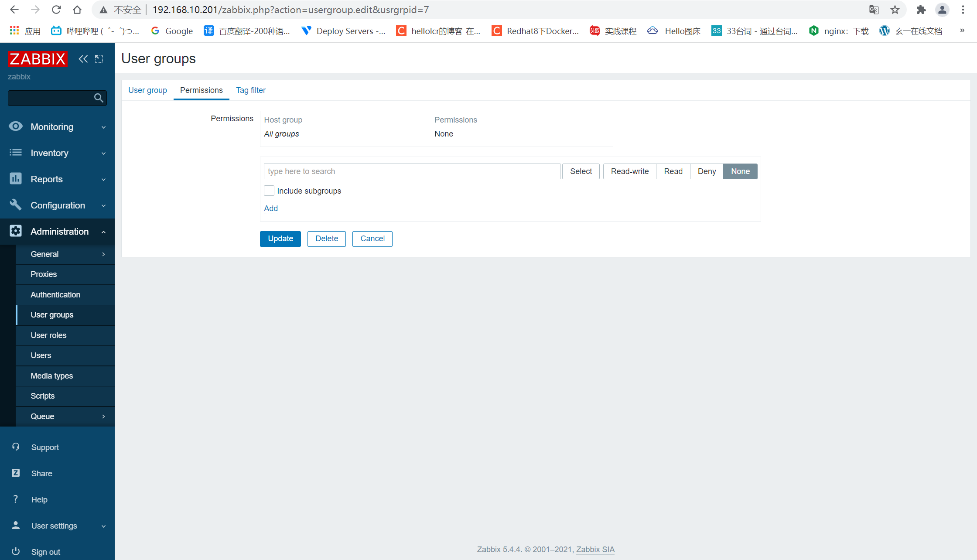Open the Zabbix SIA footer link
977x560 pixels.
click(x=595, y=550)
